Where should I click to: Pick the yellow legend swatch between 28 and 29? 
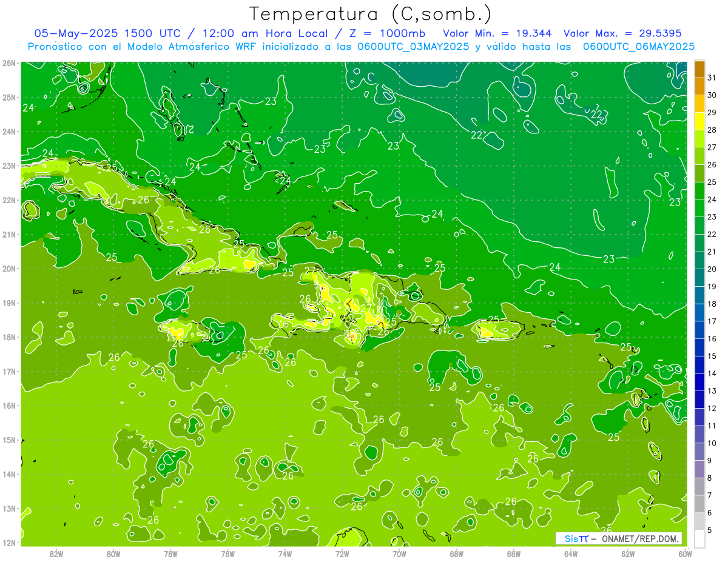pos(700,121)
